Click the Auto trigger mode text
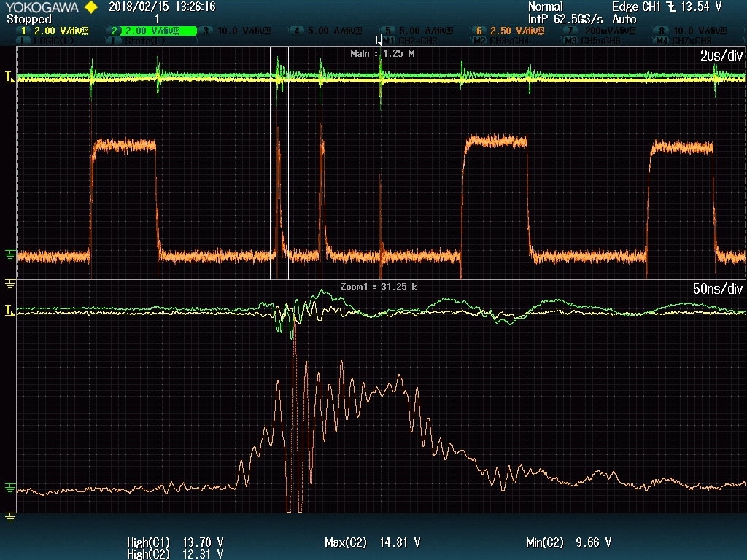The image size is (747, 560). coord(624,20)
